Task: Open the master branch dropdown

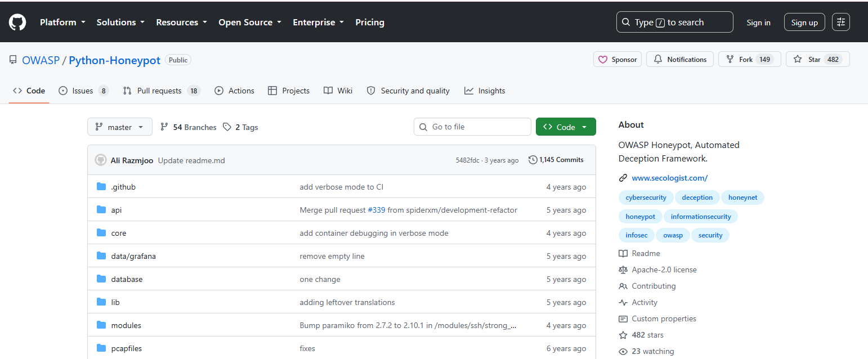Action: point(120,127)
